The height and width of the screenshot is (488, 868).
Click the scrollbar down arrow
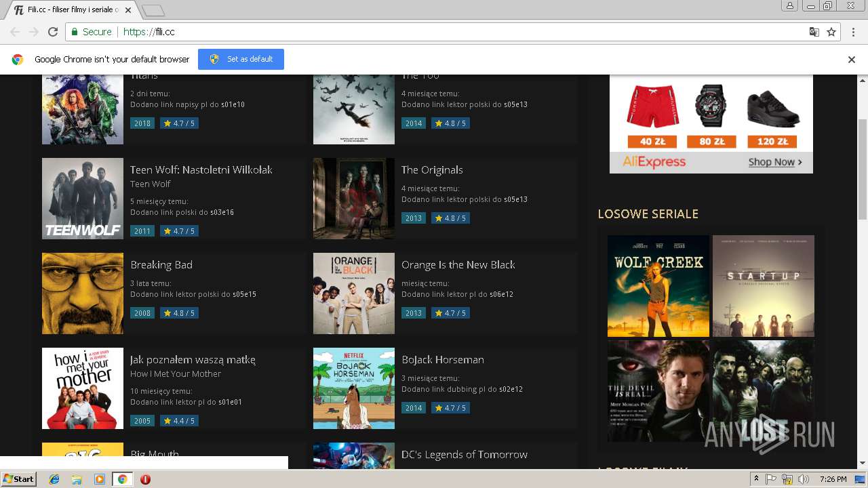point(863,463)
